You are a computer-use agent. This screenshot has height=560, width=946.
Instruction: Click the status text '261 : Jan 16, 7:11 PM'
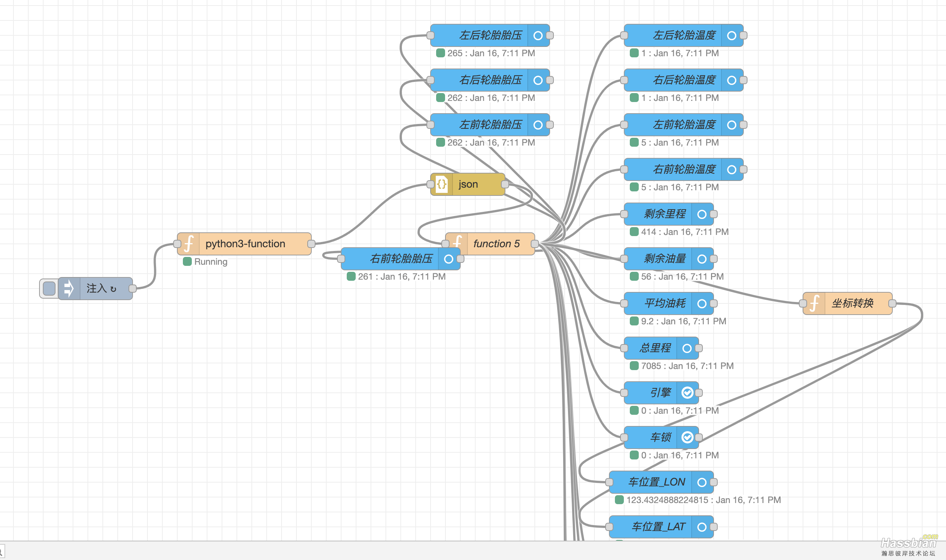(x=401, y=277)
